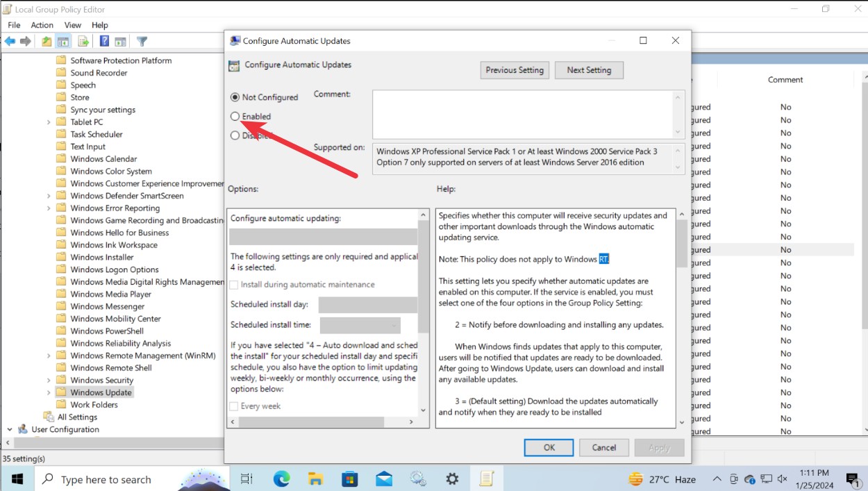
Task: Click the Forward navigation arrow
Action: tap(26, 41)
